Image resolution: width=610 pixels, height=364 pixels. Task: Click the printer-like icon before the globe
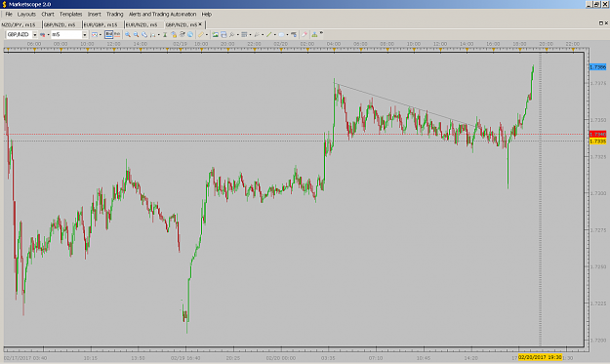pyautogui.click(x=182, y=34)
